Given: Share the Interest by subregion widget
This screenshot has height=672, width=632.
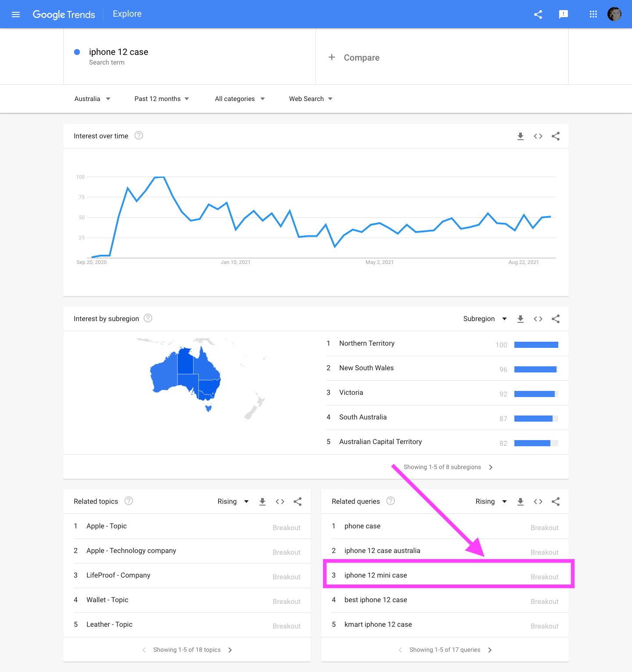Looking at the screenshot, I should click(556, 319).
